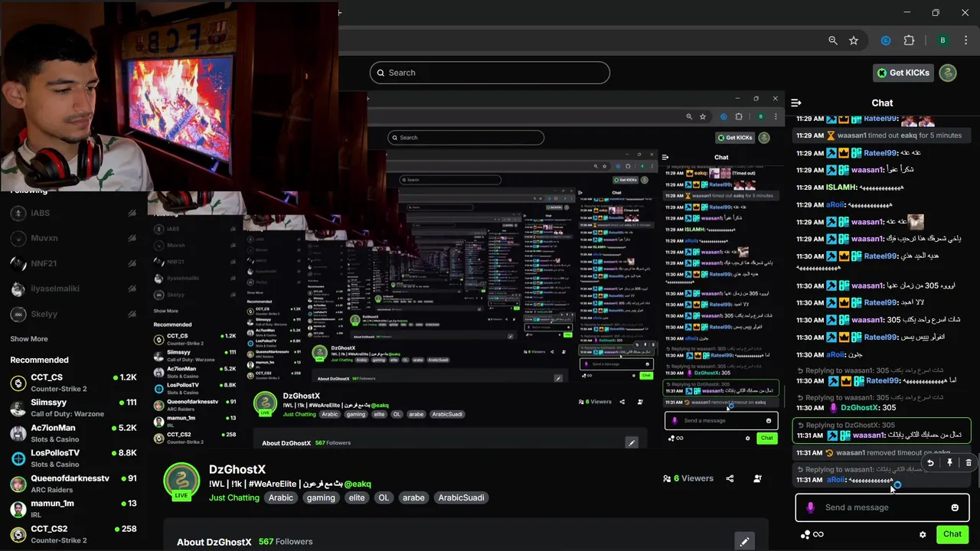This screenshot has width=980, height=551.
Task: Open browser extensions puzzle icon
Action: tap(910, 41)
